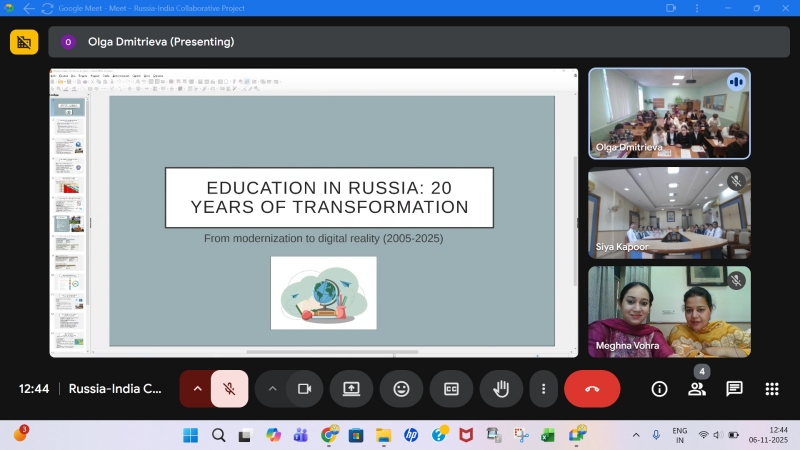Open more options three-dot menu
Viewport: 800px width, 450px height.
543,389
